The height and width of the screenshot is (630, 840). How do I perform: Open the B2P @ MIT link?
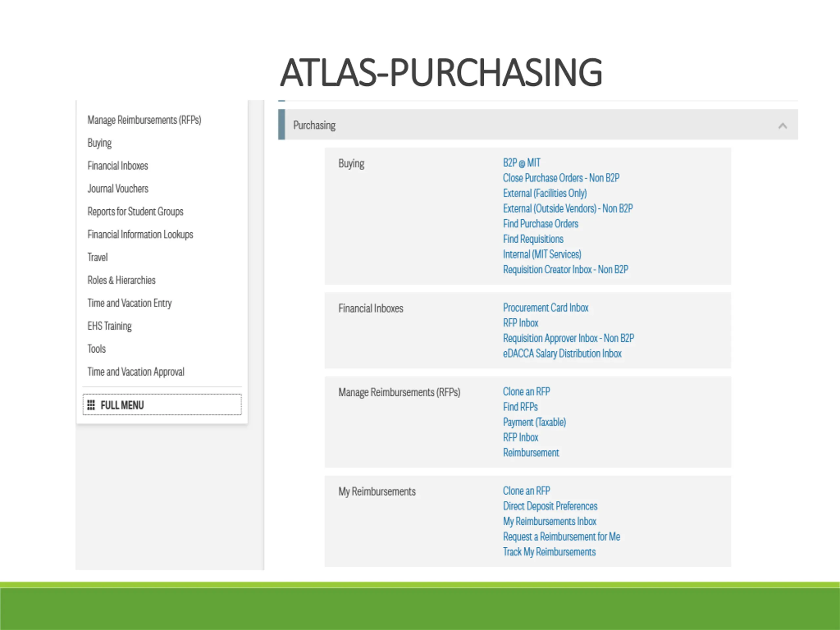[x=521, y=163]
